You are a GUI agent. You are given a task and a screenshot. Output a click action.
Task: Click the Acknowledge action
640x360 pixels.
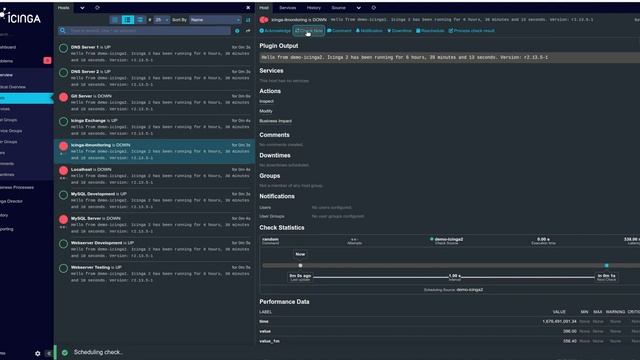(275, 31)
